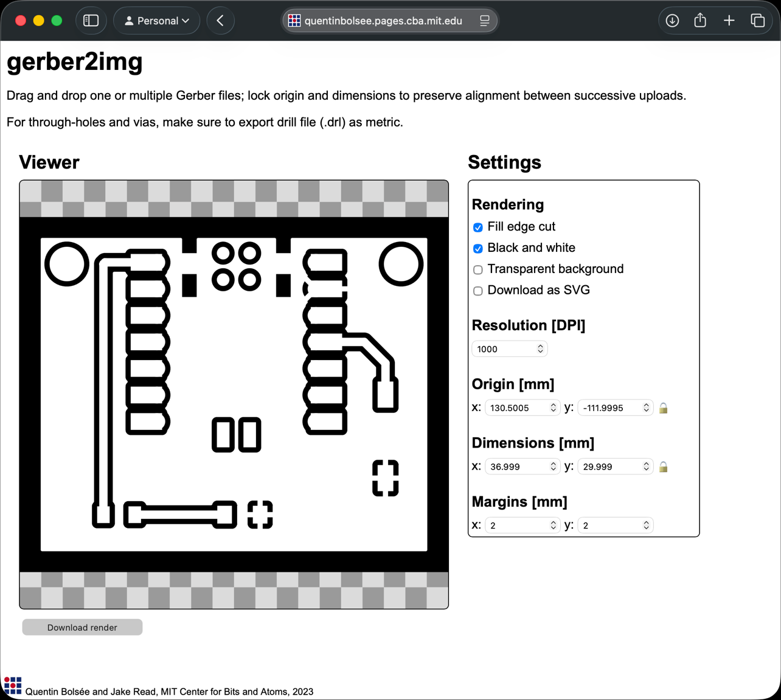Open the downloads icon in toolbar
The image size is (781, 700).
672,21
